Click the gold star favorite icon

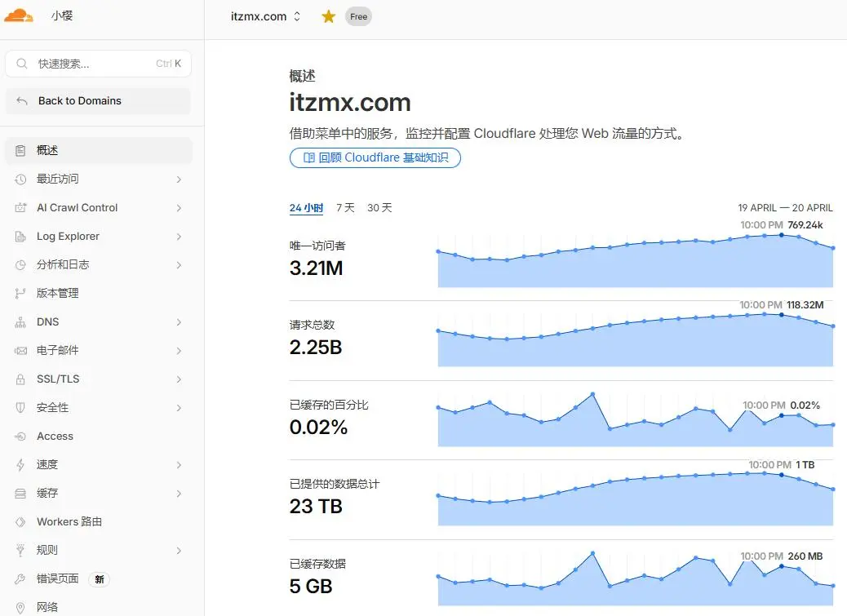[328, 17]
